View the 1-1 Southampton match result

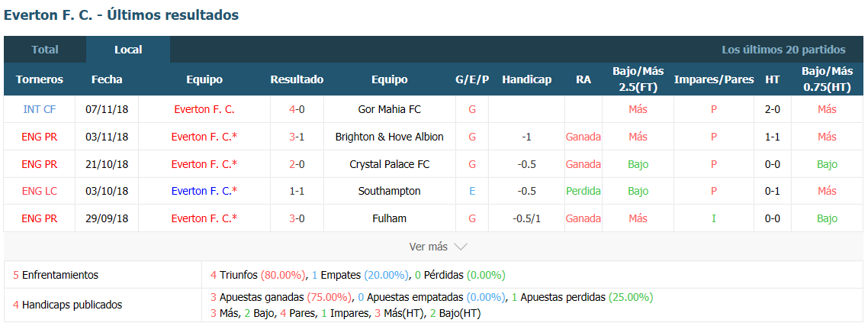tap(297, 191)
